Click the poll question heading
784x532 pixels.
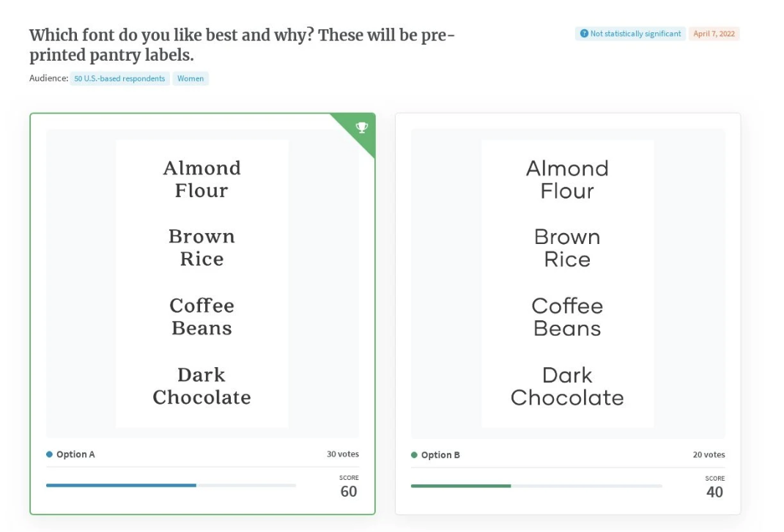(x=242, y=45)
